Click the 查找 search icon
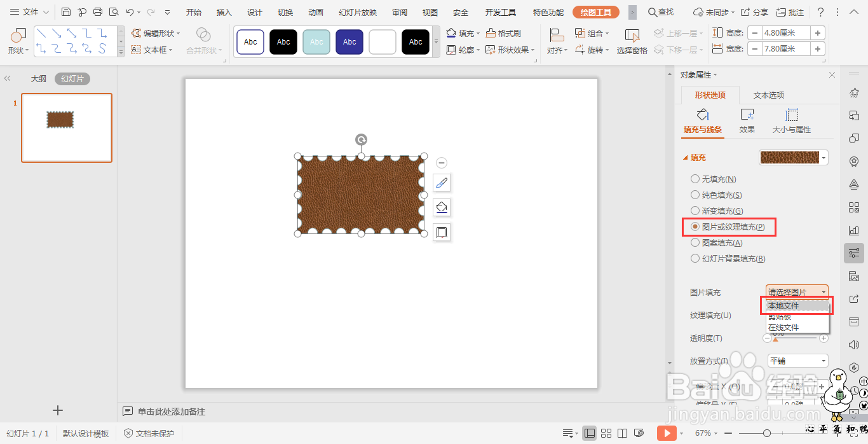 661,12
